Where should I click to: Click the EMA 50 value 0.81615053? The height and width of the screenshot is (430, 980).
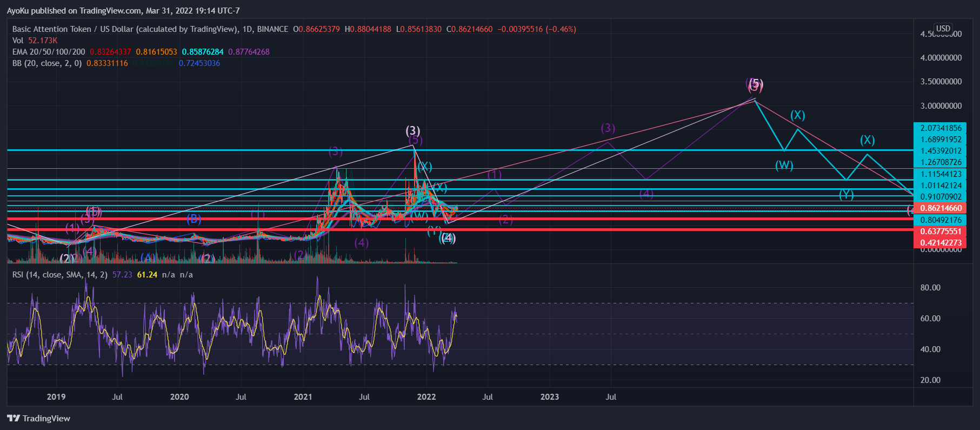[x=156, y=52]
